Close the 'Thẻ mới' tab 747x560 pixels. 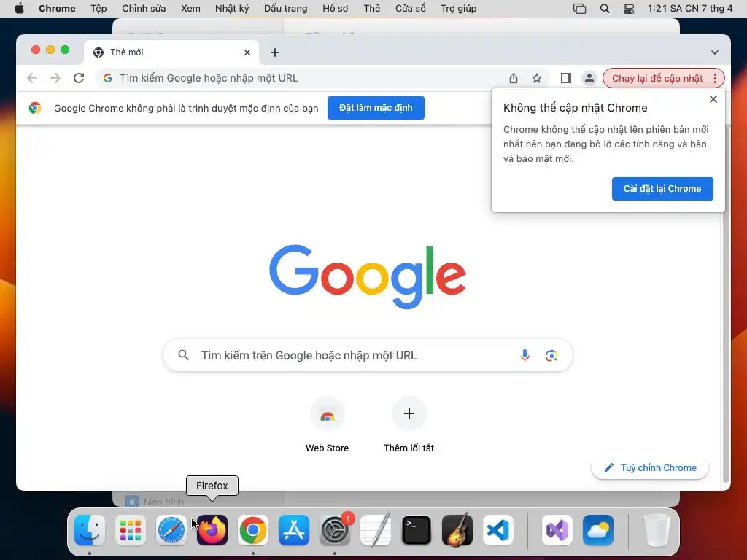point(247,52)
